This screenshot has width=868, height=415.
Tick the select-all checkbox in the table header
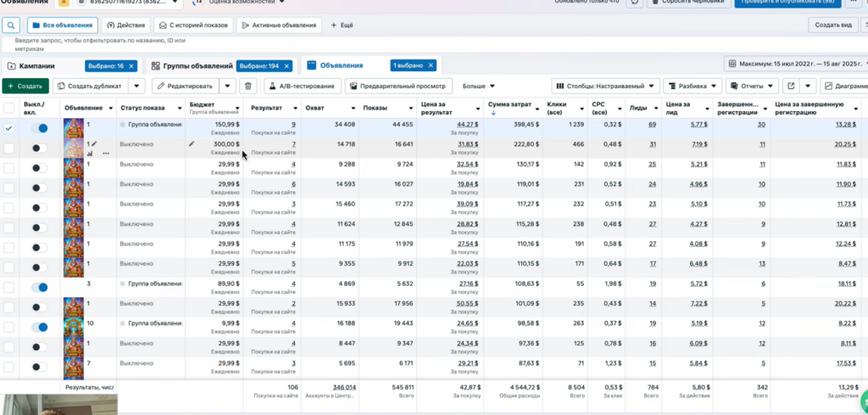(x=8, y=108)
